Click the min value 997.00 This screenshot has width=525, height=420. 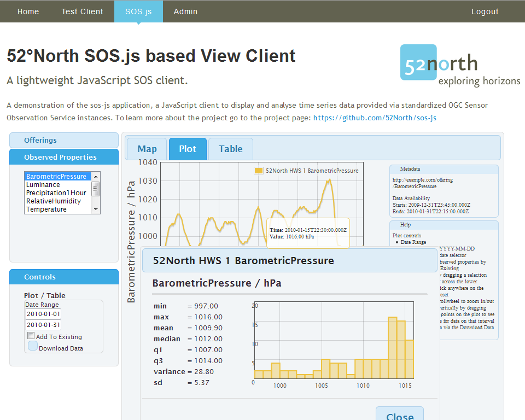point(206,306)
